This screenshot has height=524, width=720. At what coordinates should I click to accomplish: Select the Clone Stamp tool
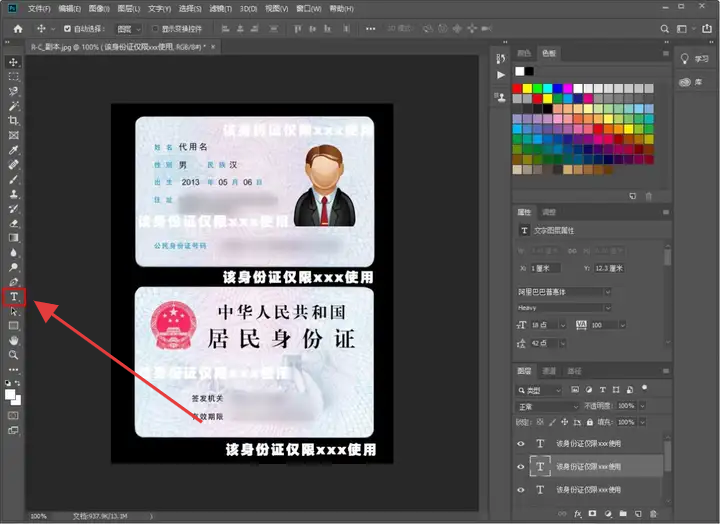click(x=13, y=194)
